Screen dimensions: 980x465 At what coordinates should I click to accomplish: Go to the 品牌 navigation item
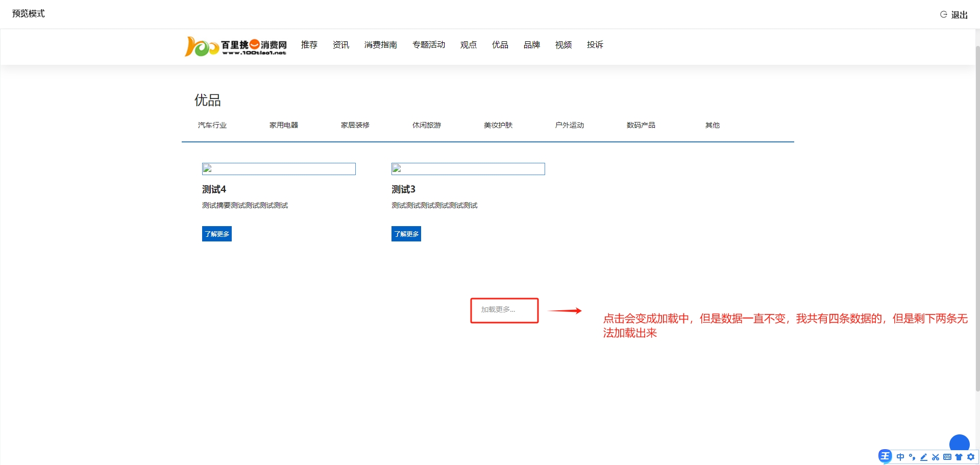coord(532,45)
